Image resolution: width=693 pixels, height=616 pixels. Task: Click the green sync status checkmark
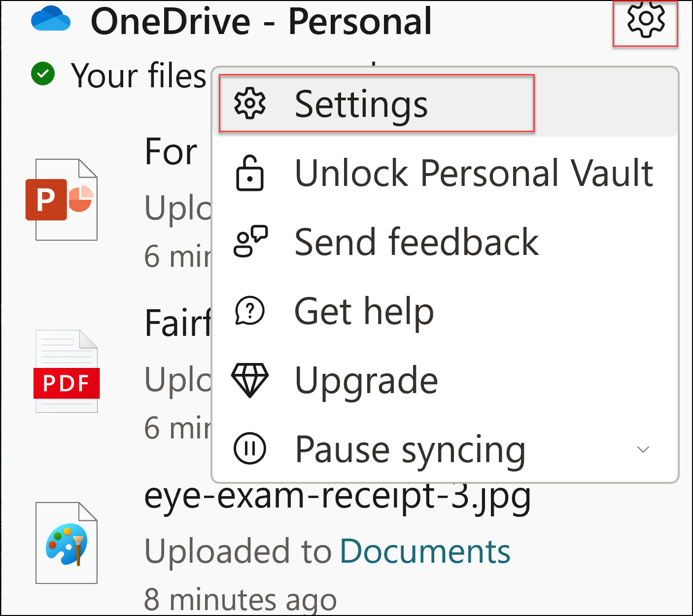[x=43, y=73]
